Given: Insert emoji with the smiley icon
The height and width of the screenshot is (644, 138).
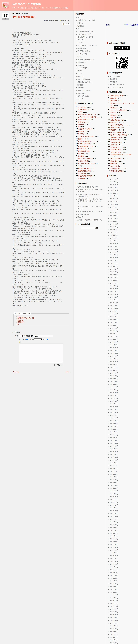Looking at the screenshot, I should click(x=20, y=342).
